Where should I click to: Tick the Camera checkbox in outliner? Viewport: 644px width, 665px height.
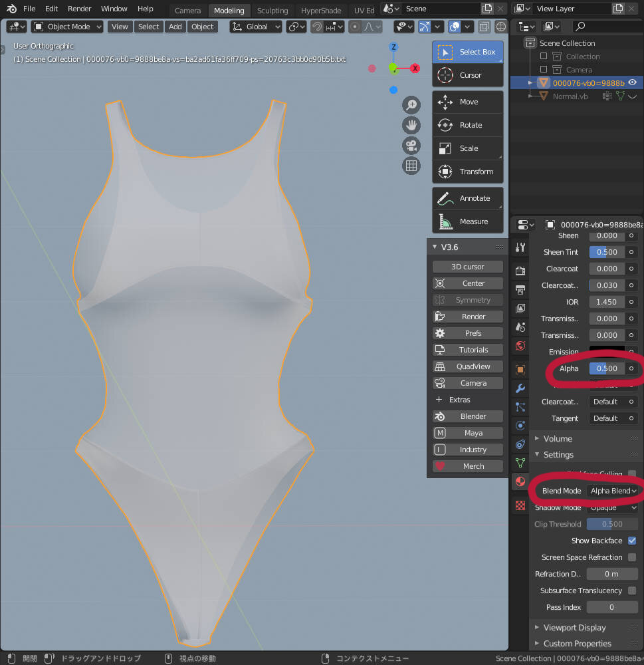tap(544, 70)
